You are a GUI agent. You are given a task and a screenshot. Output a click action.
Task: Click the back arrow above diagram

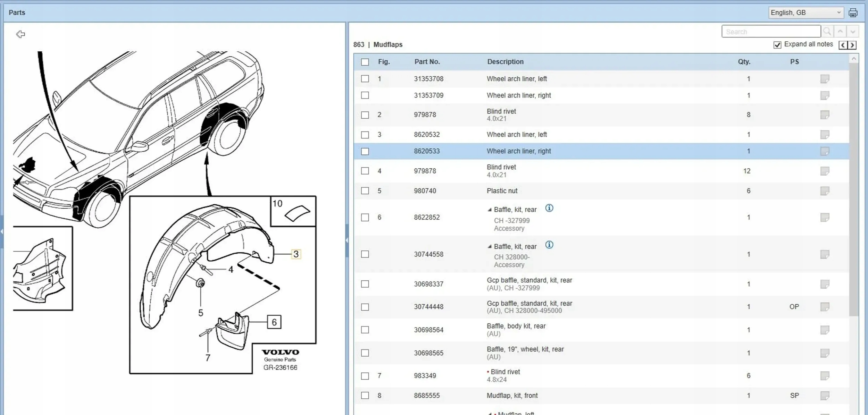point(20,34)
